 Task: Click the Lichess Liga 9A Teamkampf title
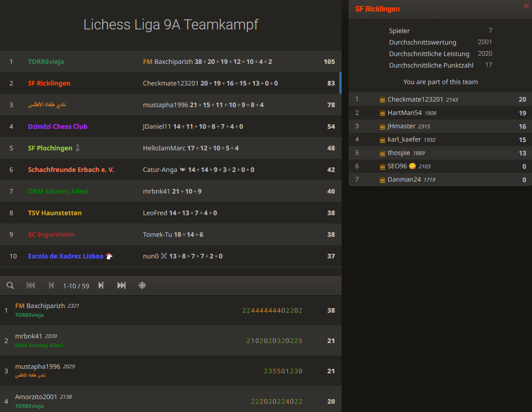pos(171,25)
